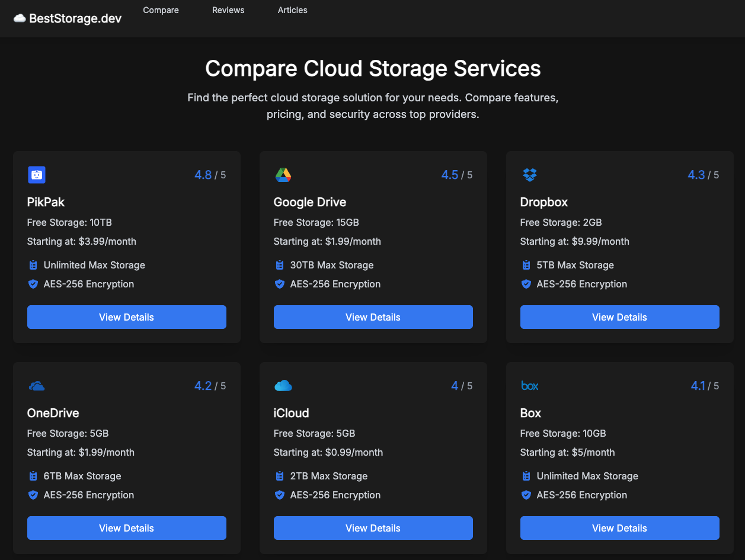Click the 4.3 / 5 rating
The image size is (745, 560).
[703, 175]
